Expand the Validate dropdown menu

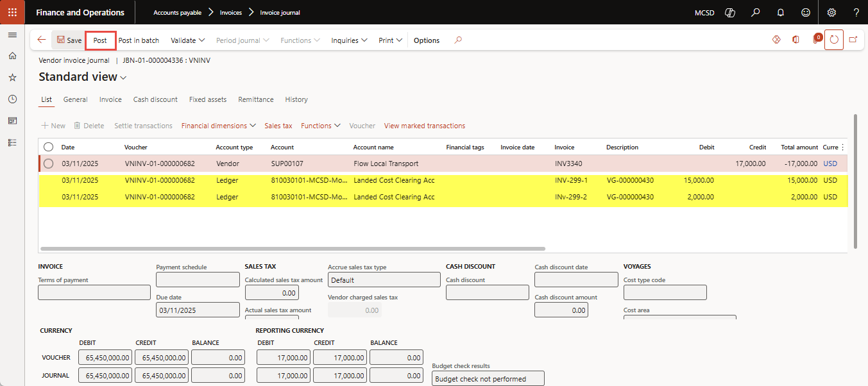pos(187,40)
